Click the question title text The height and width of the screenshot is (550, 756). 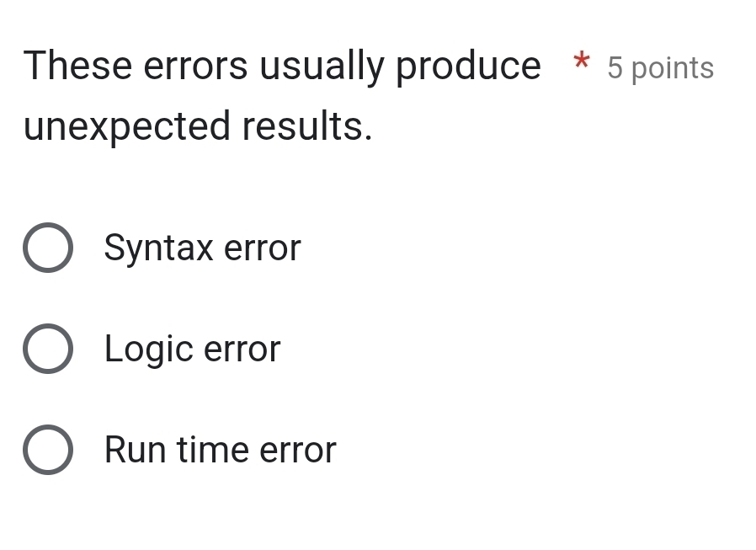(x=282, y=65)
